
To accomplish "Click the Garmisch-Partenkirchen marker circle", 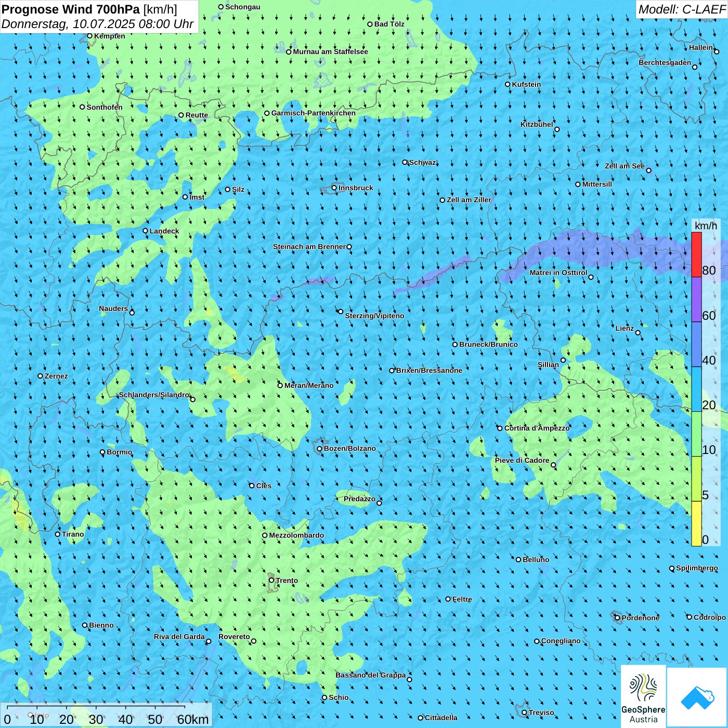I will [267, 113].
